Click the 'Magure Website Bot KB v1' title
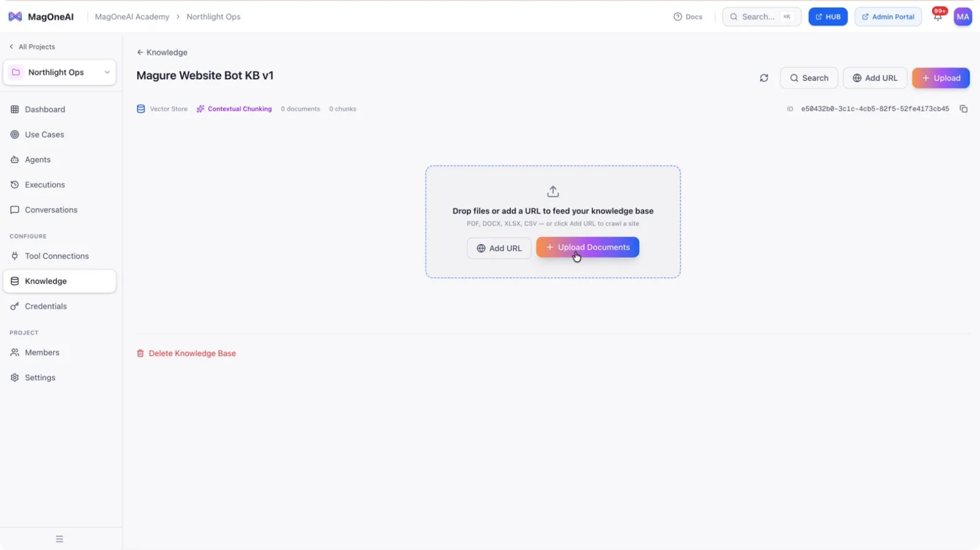 coord(205,75)
